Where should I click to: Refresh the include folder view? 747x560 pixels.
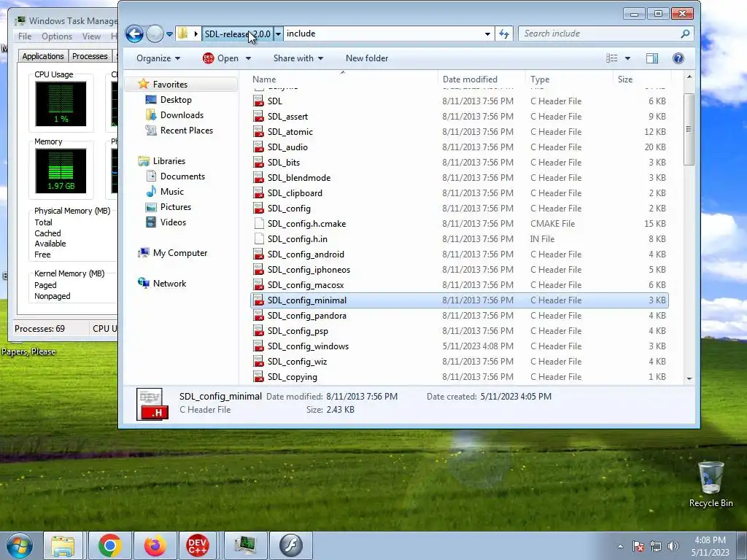[x=504, y=34]
